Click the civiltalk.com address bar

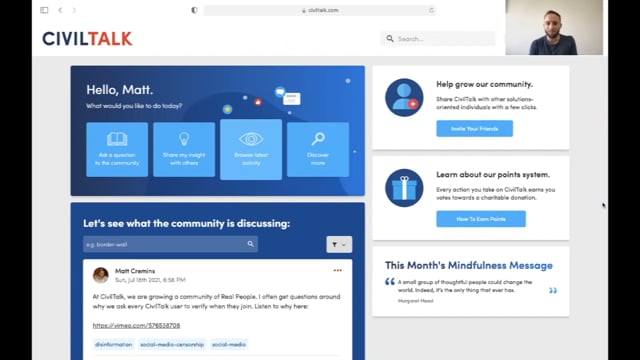click(x=320, y=10)
